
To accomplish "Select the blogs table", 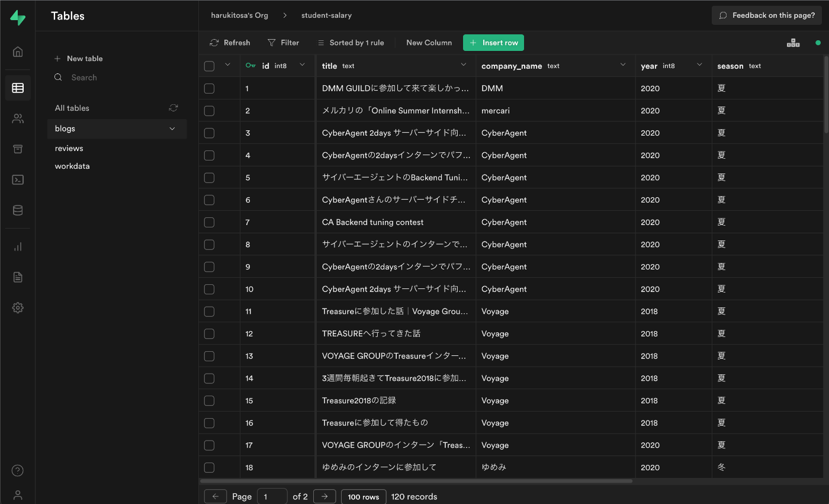I will tap(117, 129).
